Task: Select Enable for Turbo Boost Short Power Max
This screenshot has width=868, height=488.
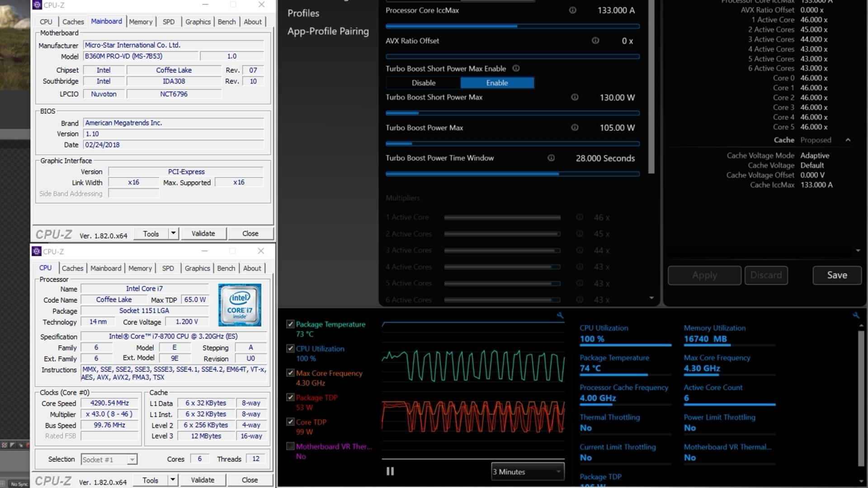Action: (x=497, y=83)
